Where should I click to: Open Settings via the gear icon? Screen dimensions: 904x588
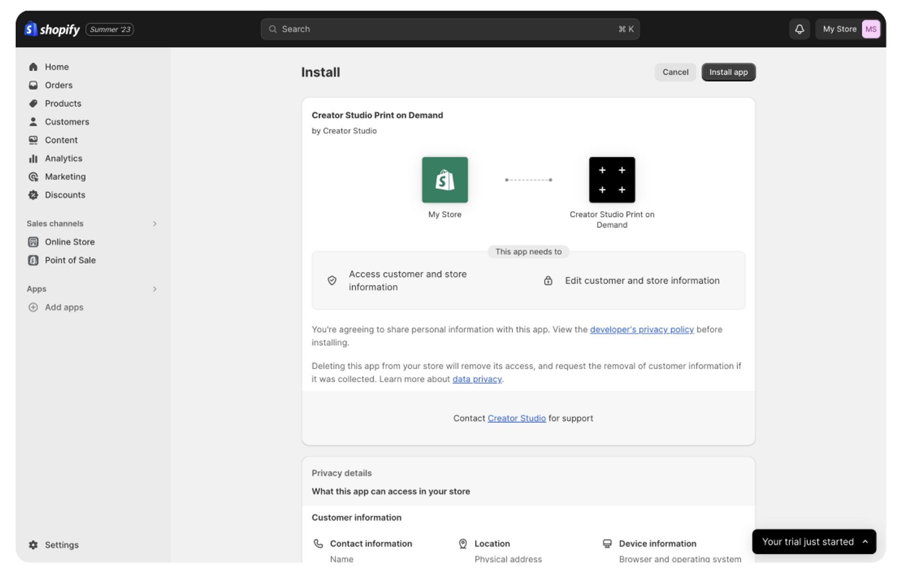click(x=33, y=545)
